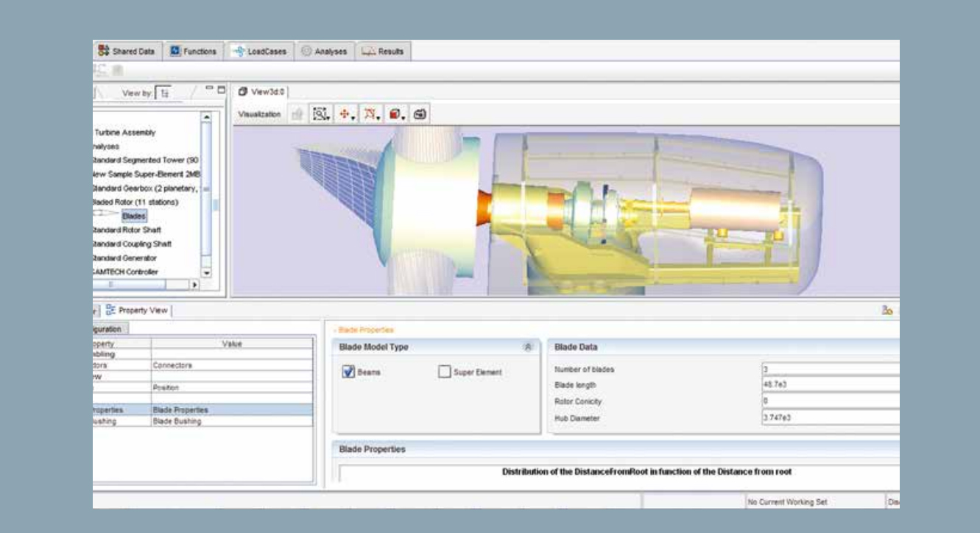Go to the Analyses tab
Image resolution: width=980 pixels, height=533 pixels.
tap(324, 52)
